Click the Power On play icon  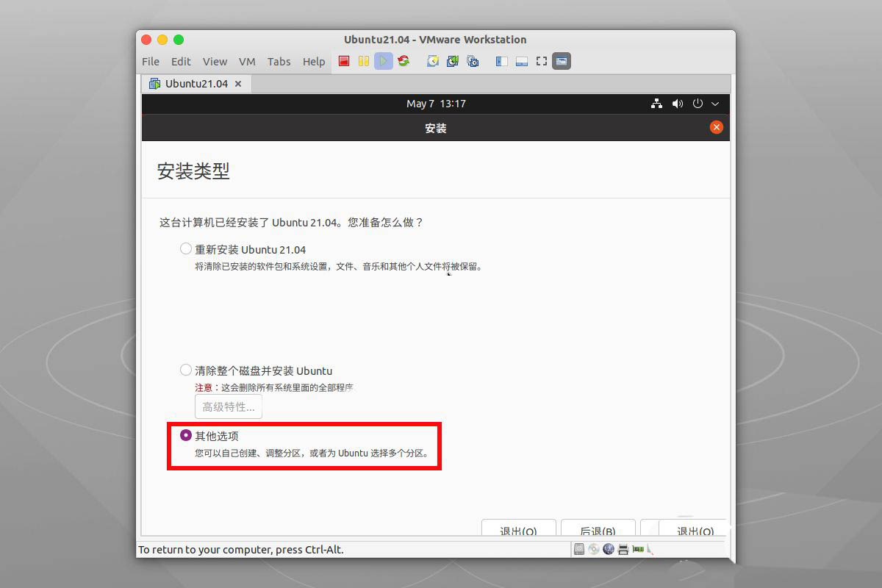click(383, 61)
